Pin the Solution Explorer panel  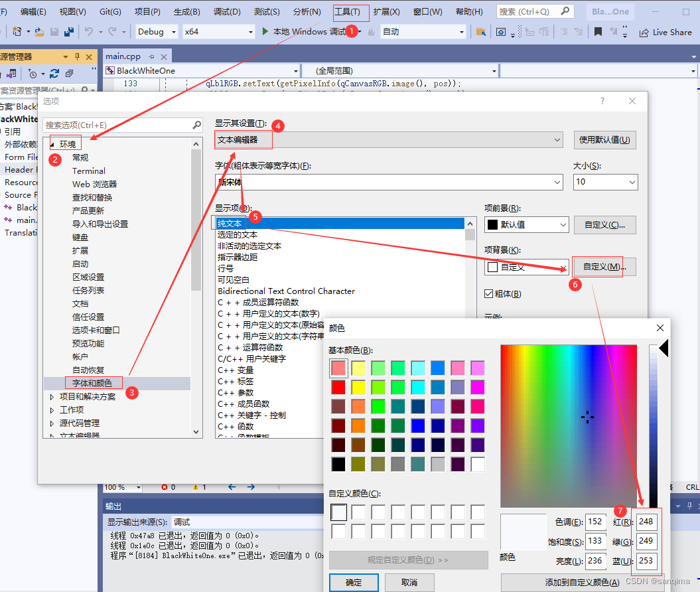77,56
